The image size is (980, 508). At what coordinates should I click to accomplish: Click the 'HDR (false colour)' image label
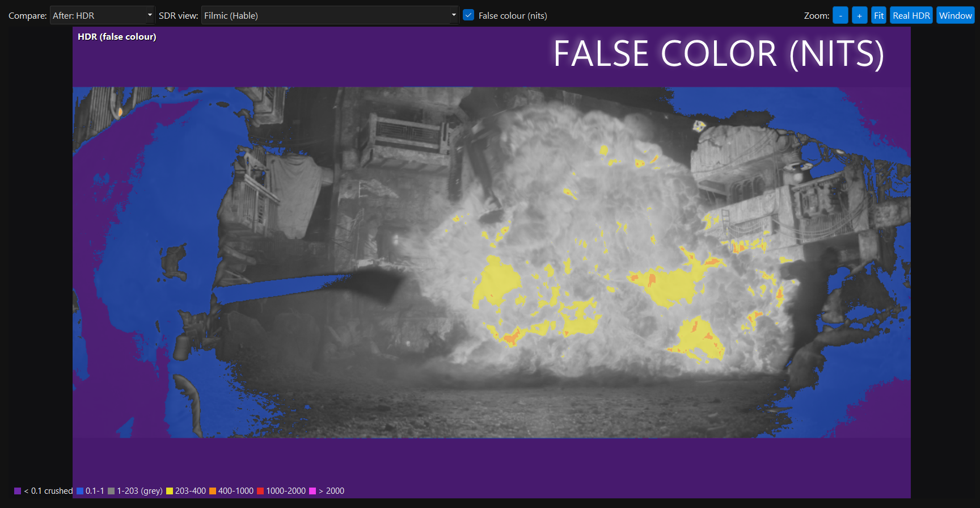click(117, 37)
